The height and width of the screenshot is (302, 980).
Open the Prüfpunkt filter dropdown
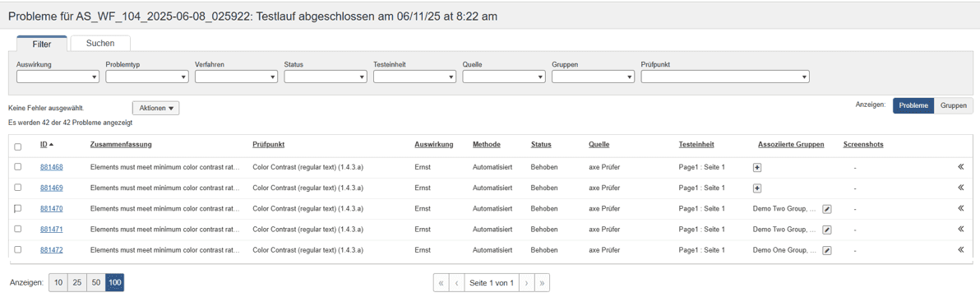[x=725, y=77]
